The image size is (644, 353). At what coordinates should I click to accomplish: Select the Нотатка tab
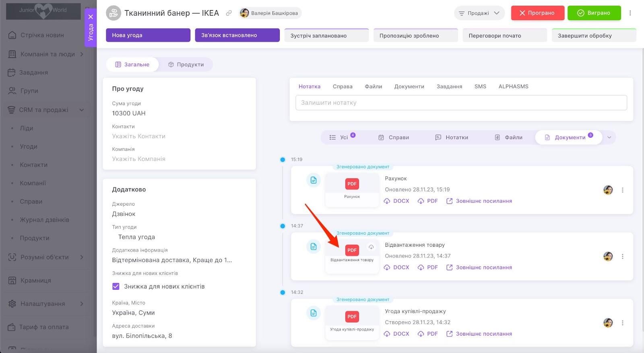[x=310, y=87]
